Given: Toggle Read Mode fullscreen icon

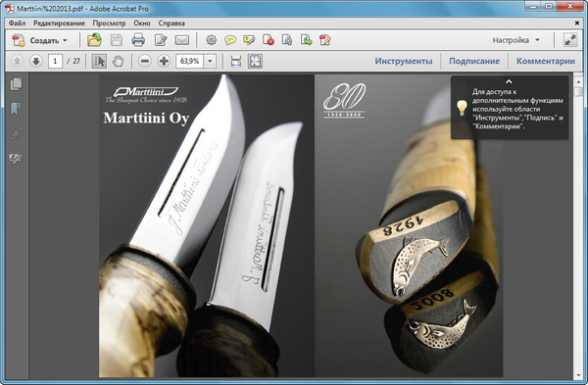Looking at the screenshot, I should click(x=570, y=40).
